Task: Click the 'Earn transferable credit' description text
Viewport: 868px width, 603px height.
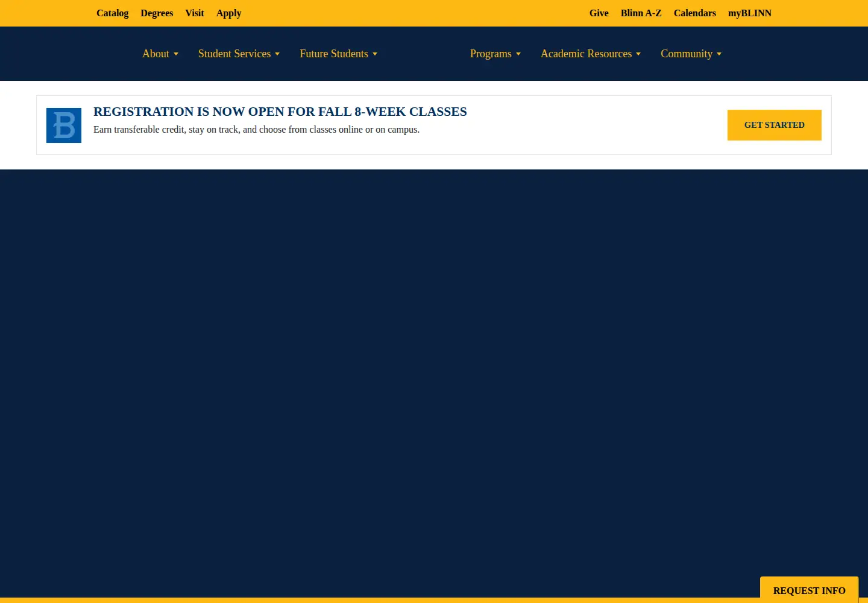Action: 256,130
